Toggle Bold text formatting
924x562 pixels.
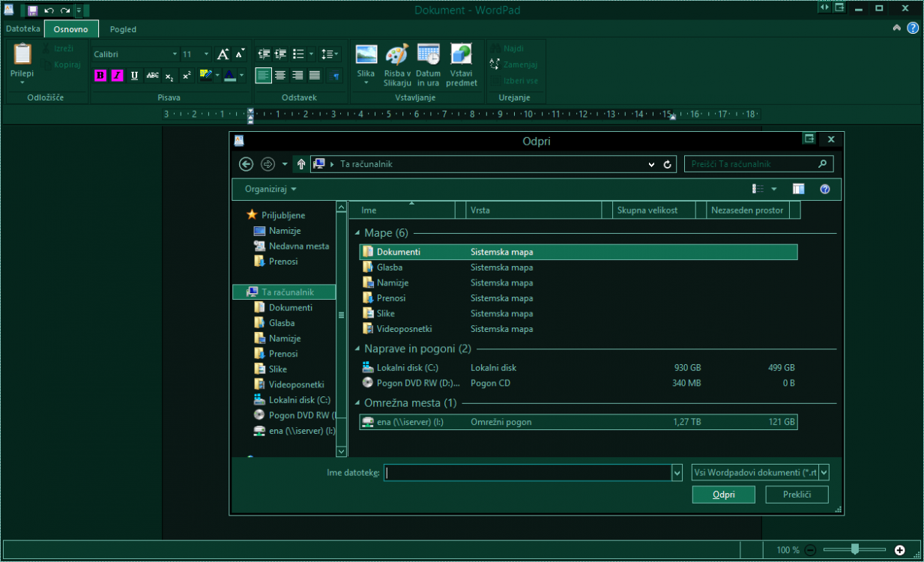tap(100, 76)
